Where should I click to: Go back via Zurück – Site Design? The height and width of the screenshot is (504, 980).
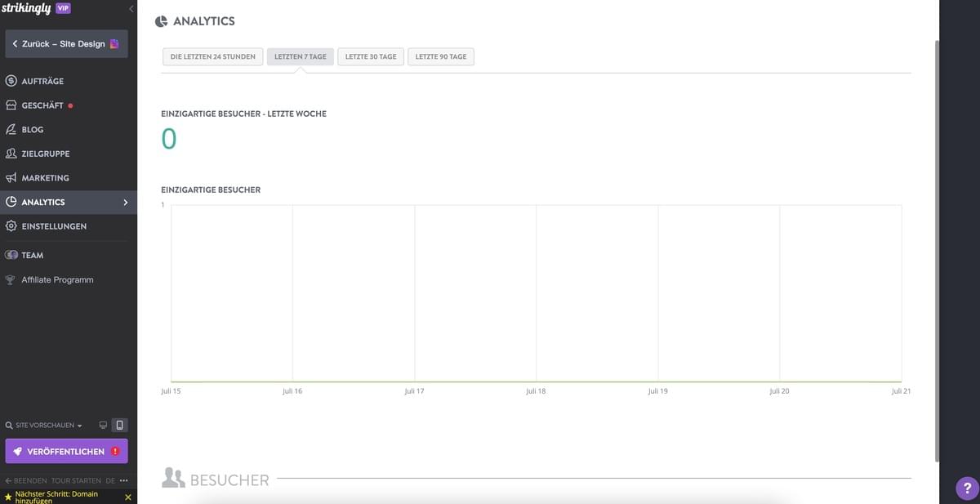coord(66,43)
